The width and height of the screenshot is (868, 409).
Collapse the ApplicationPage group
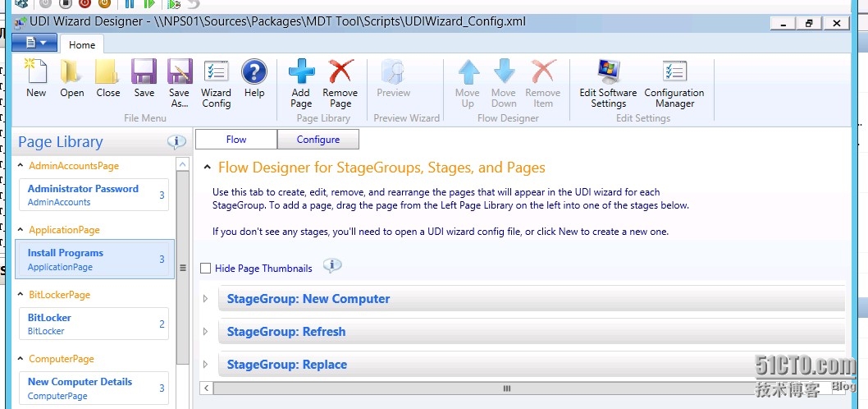(21, 229)
